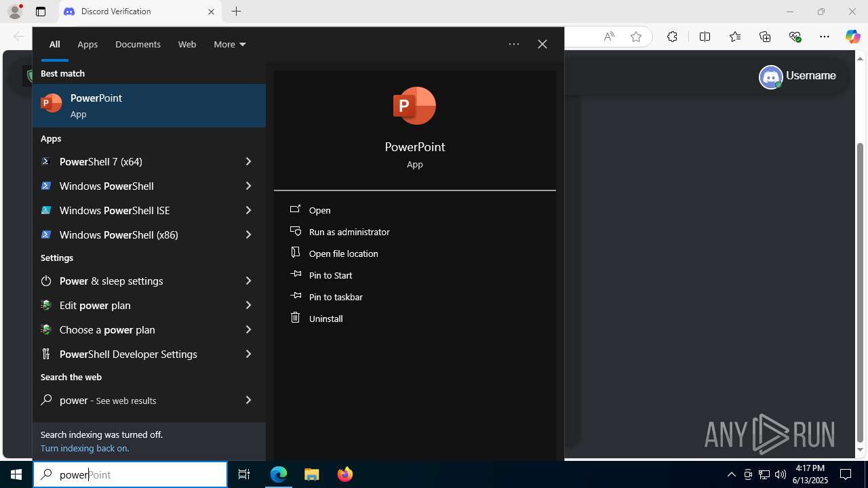
Task: Open File Explorer from the taskbar
Action: pos(311,474)
